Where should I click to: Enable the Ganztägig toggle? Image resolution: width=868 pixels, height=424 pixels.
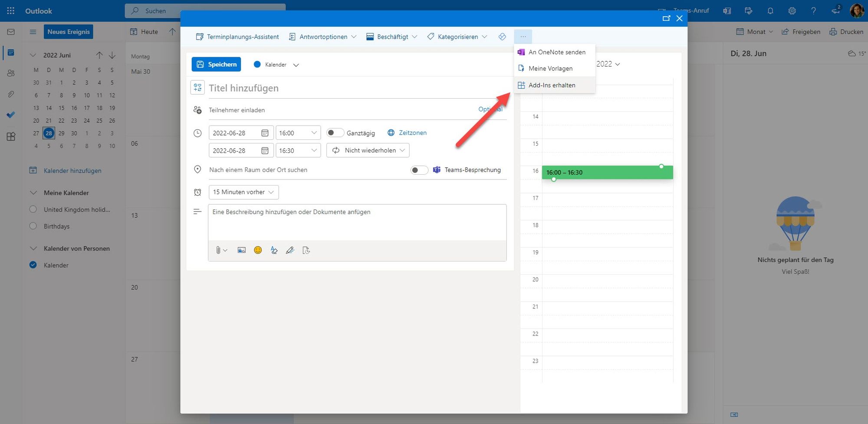(x=335, y=133)
